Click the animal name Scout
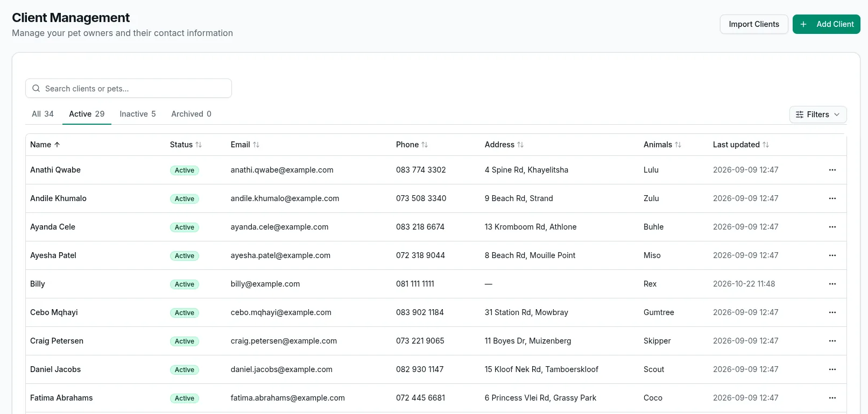Image resolution: width=868 pixels, height=414 pixels. click(x=654, y=369)
